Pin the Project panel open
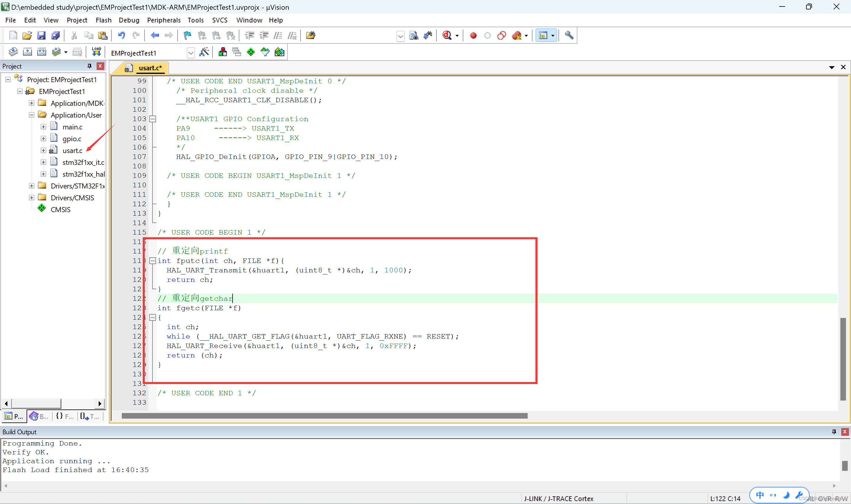This screenshot has width=851, height=504. point(89,66)
